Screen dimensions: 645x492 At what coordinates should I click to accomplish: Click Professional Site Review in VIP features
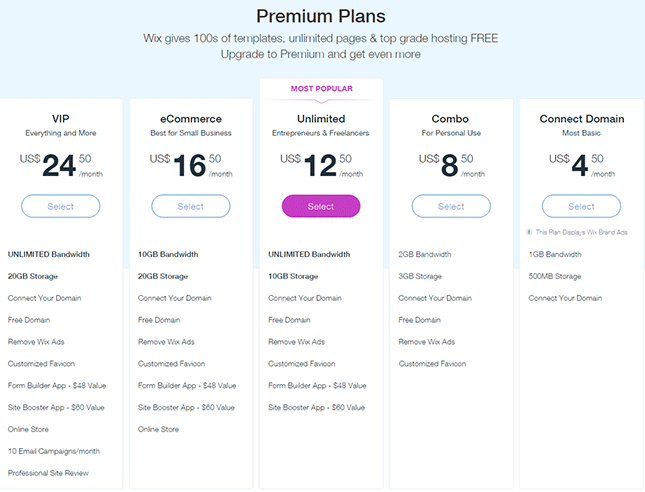49,473
